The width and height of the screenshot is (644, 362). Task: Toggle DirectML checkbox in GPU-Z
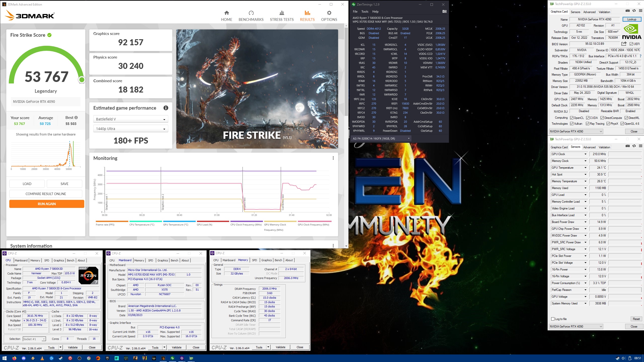[x=626, y=118]
